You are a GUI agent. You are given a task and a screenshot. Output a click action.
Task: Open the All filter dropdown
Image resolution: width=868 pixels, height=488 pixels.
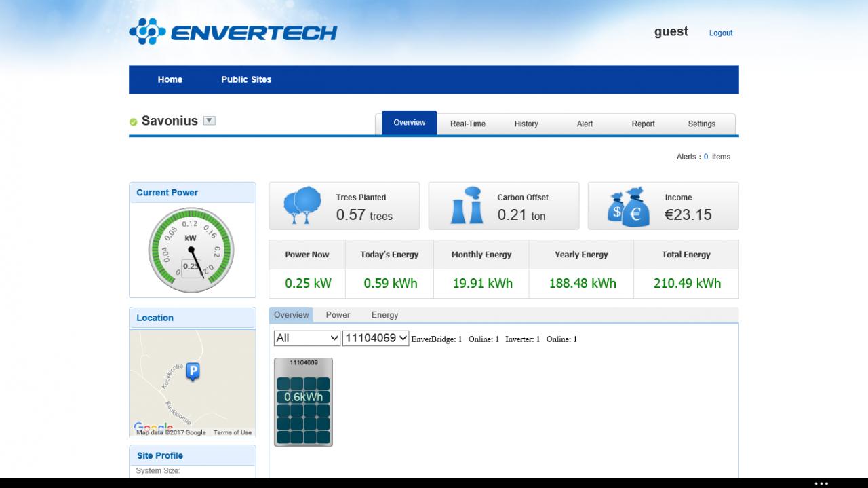(x=307, y=338)
